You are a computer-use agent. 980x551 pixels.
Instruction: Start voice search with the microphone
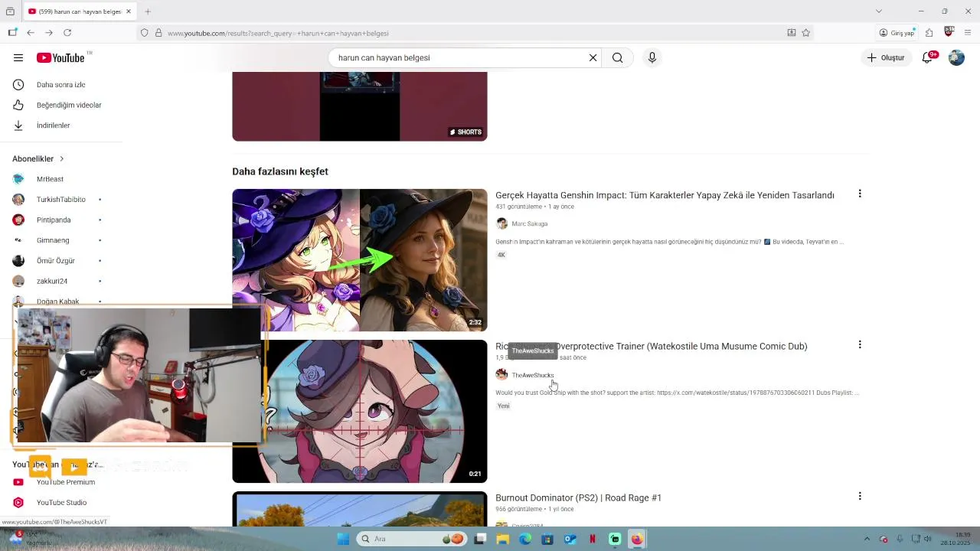[652, 57]
